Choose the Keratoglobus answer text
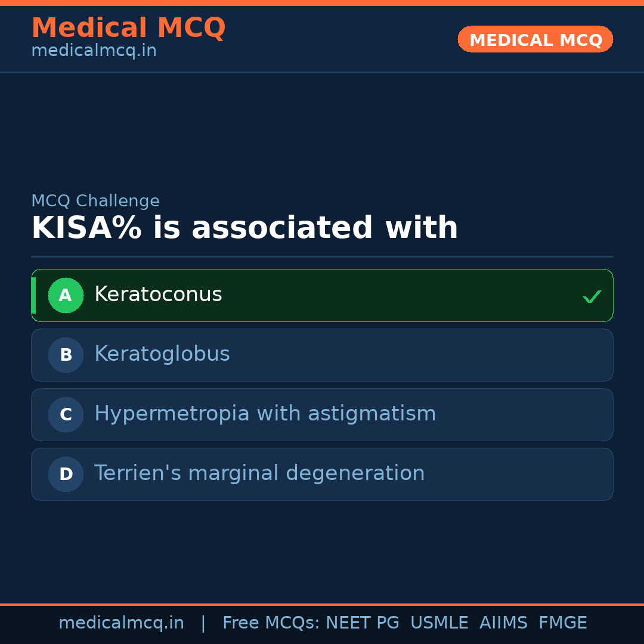The height and width of the screenshot is (644, 644). coord(162,354)
